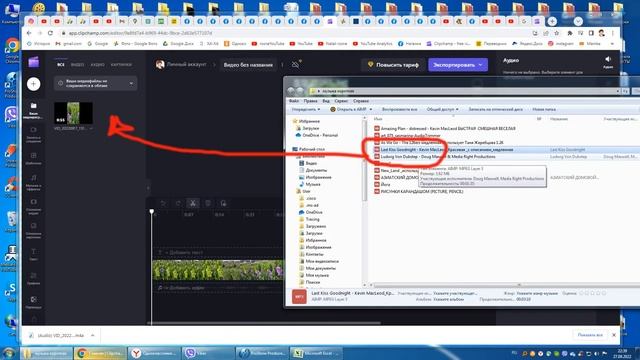The height and width of the screenshot is (360, 640).
Task: Switch to All media tab
Action: click(61, 64)
